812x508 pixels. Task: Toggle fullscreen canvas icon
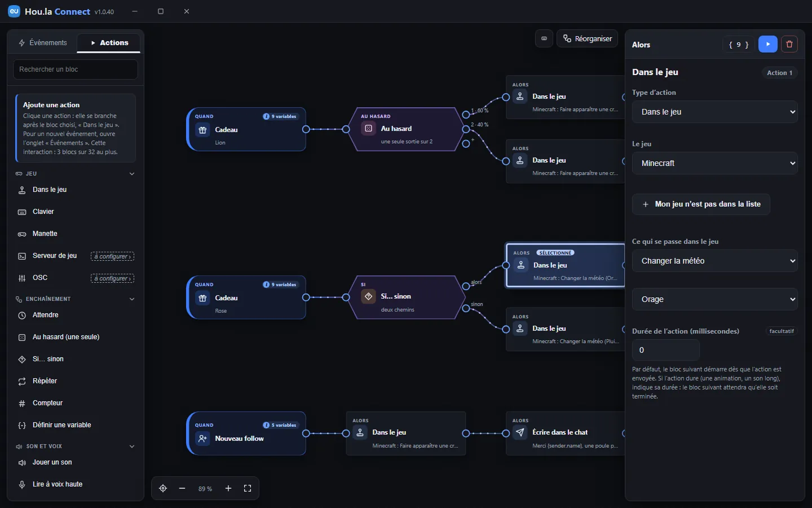pyautogui.click(x=248, y=488)
